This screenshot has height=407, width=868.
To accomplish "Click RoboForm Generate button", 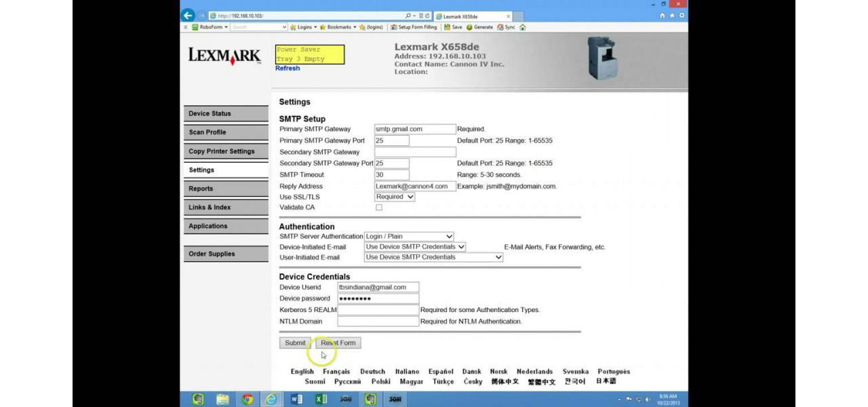I will click(x=479, y=27).
